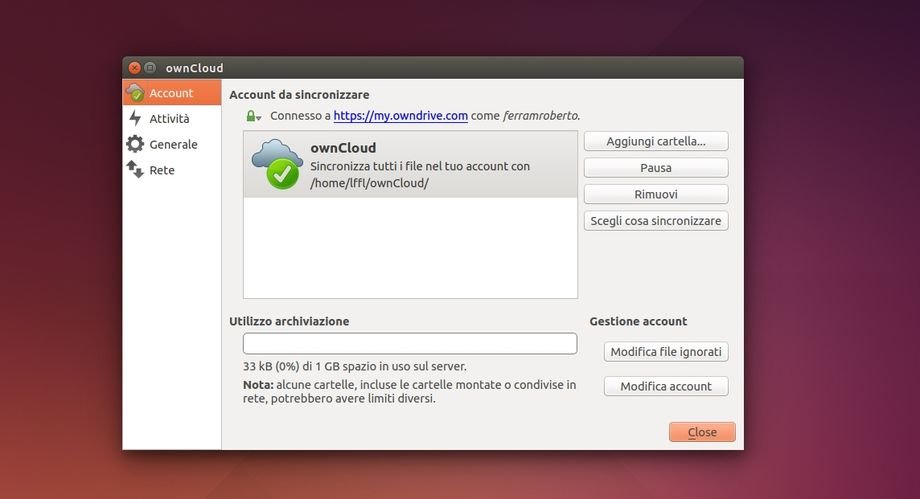Viewport: 920px width, 499px height.
Task: Click the Rimuovi button
Action: pyautogui.click(x=655, y=194)
